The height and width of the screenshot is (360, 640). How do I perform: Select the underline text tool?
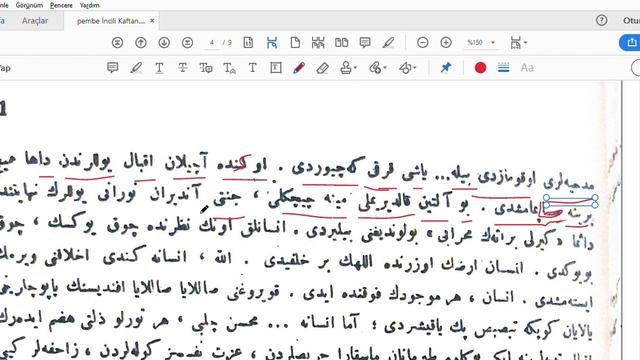click(159, 68)
